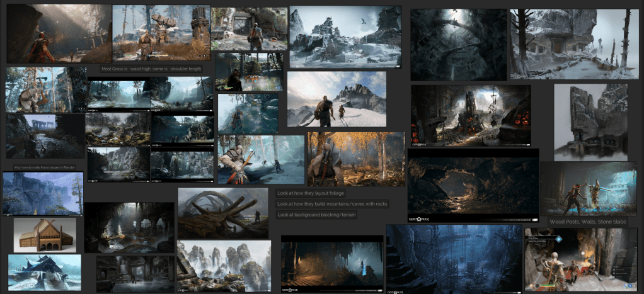Select the snowy Viking longship image
This screenshot has width=644, height=294.
45,272
